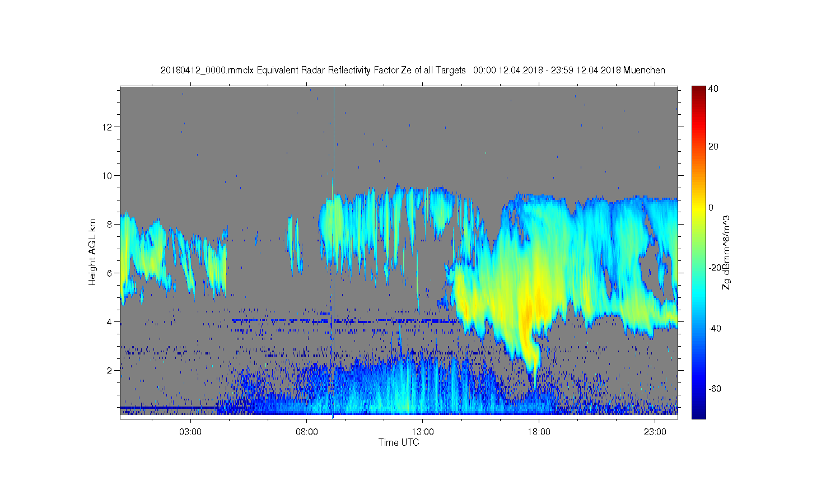Click the colorbar label 20
Screen dimensions: 840x504
[713, 147]
